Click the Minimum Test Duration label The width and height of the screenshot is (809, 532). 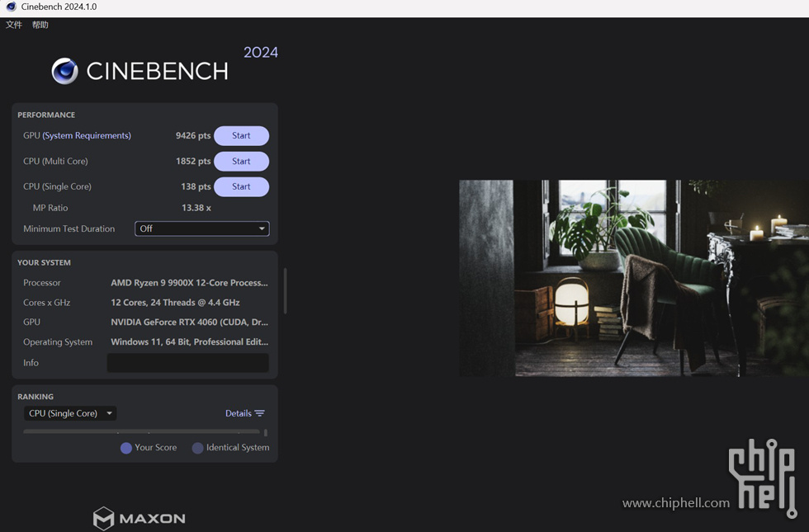click(x=69, y=228)
